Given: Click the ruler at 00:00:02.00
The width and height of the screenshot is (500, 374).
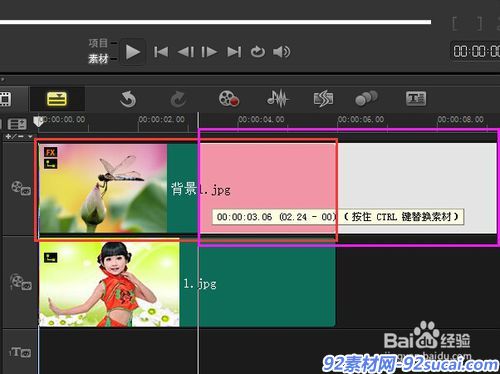Looking at the screenshot, I should coord(161,119).
